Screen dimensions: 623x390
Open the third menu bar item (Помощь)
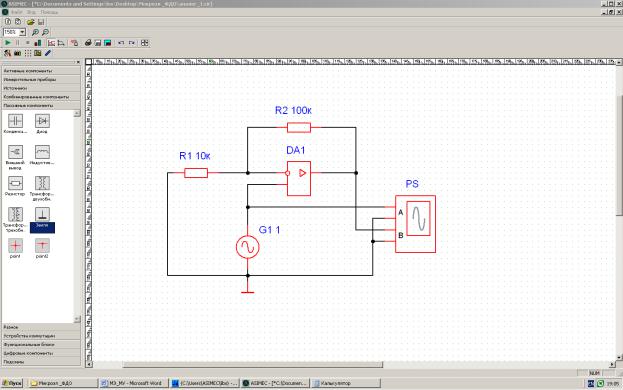pos(49,12)
